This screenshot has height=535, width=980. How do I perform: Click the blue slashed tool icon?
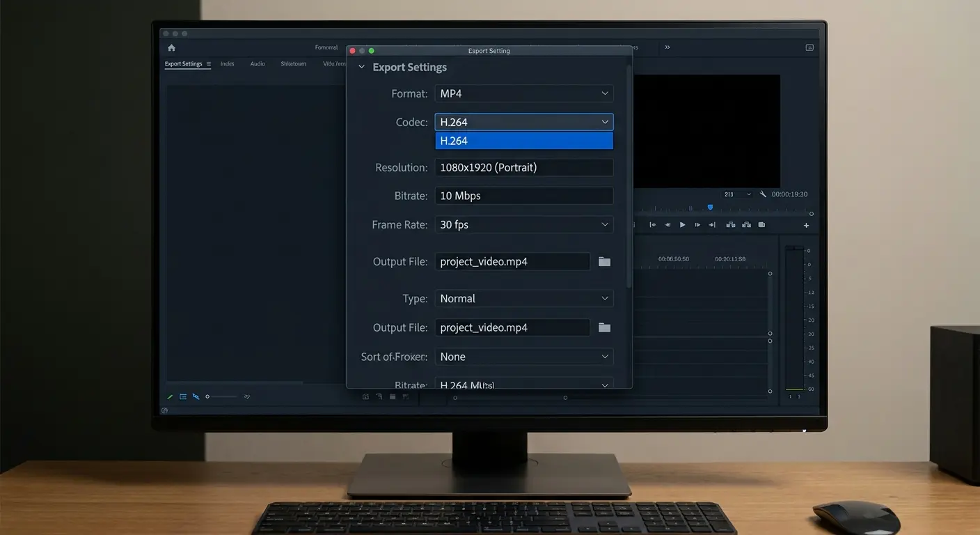pyautogui.click(x=196, y=397)
